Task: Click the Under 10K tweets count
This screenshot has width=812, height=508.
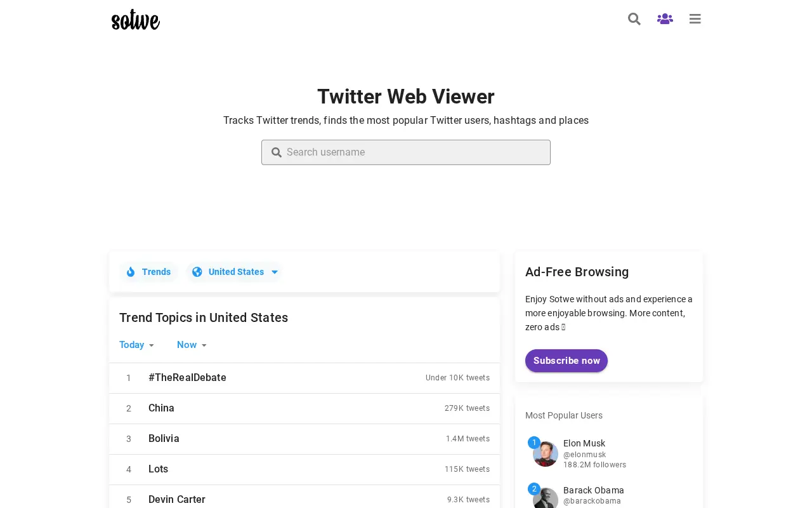Action: point(457,378)
